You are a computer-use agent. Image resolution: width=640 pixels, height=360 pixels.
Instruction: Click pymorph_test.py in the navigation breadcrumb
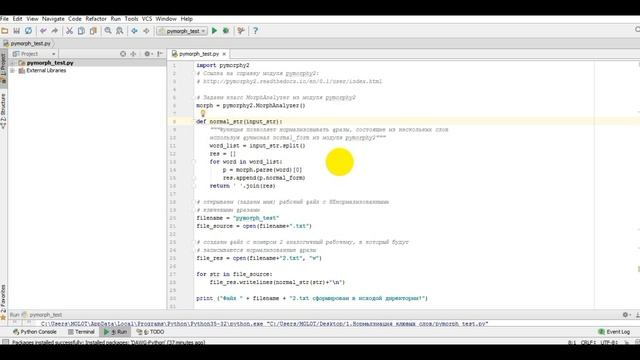(27, 43)
